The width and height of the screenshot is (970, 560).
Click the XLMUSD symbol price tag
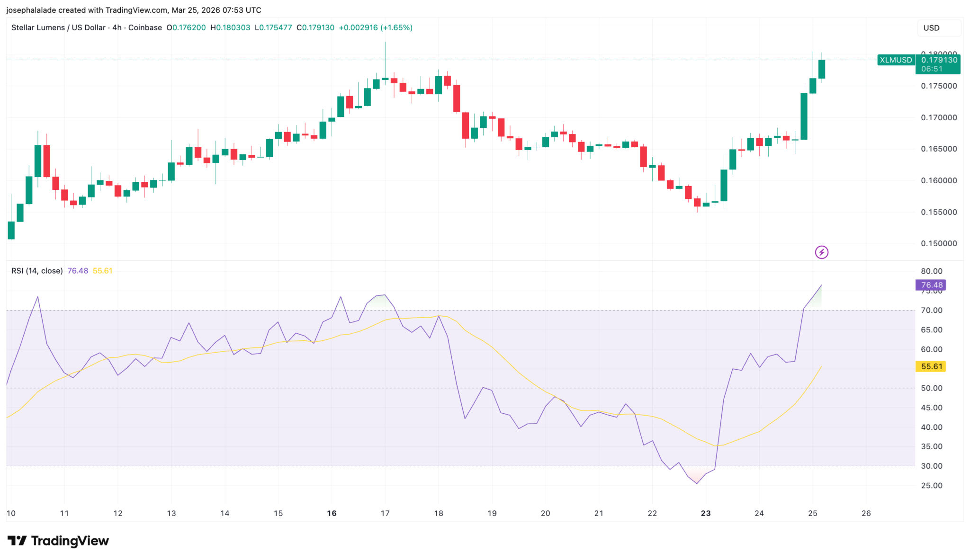895,60
